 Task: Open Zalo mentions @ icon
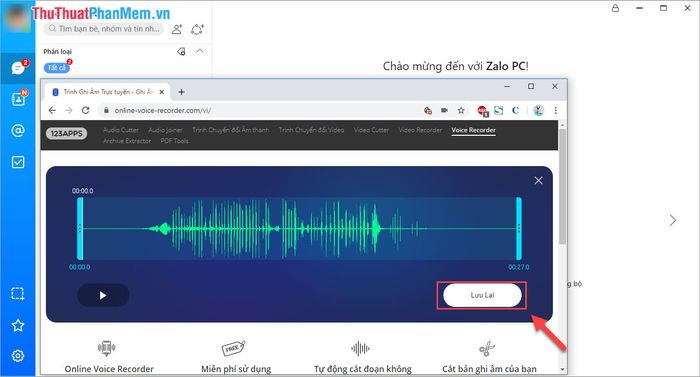pyautogui.click(x=18, y=130)
